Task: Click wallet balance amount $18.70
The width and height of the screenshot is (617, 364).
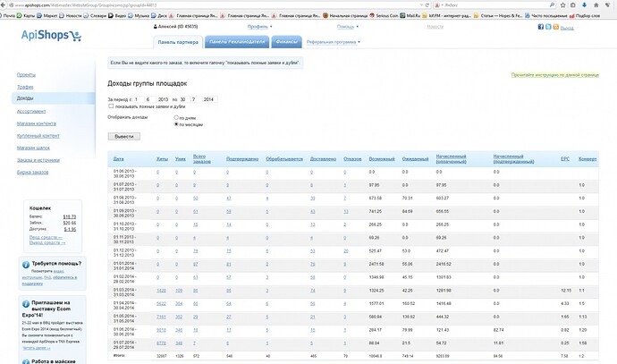Action: click(70, 216)
